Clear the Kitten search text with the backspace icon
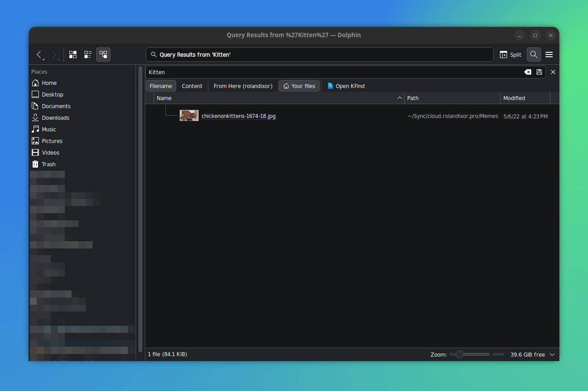The image size is (588, 391). tap(528, 71)
